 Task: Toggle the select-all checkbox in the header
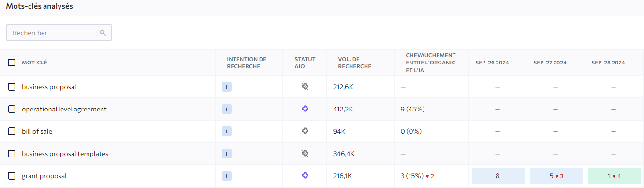tap(12, 63)
